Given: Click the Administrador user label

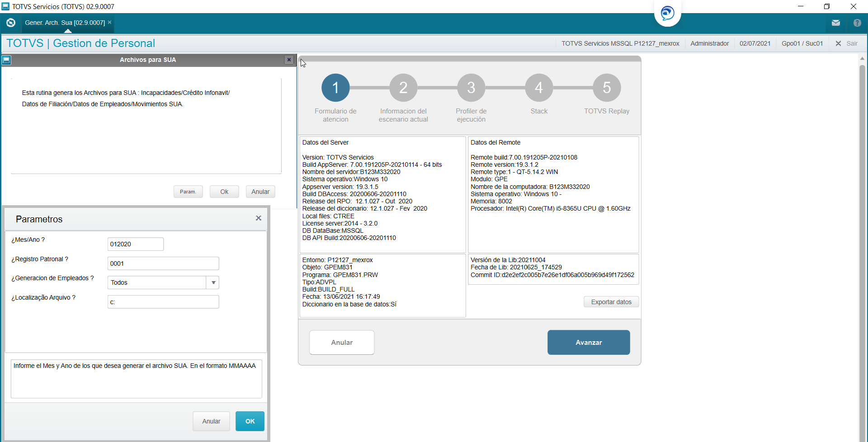Looking at the screenshot, I should tap(709, 43).
